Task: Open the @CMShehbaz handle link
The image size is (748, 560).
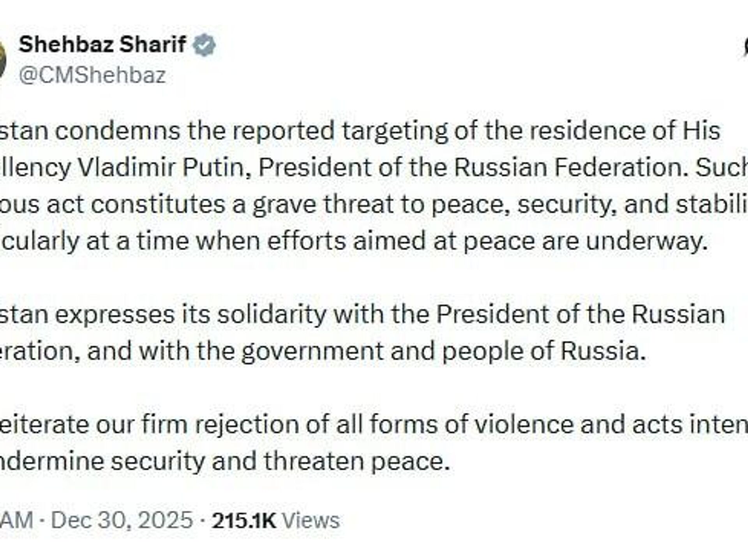Action: [x=92, y=74]
